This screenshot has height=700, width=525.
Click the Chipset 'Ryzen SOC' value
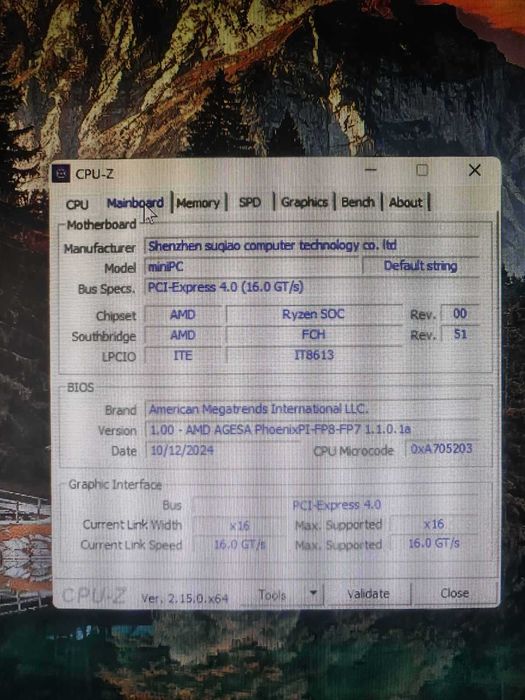[313, 314]
